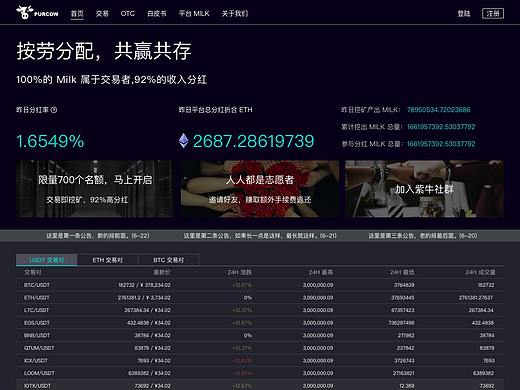
Task: Click the 交易对 column header
Action: (x=33, y=272)
